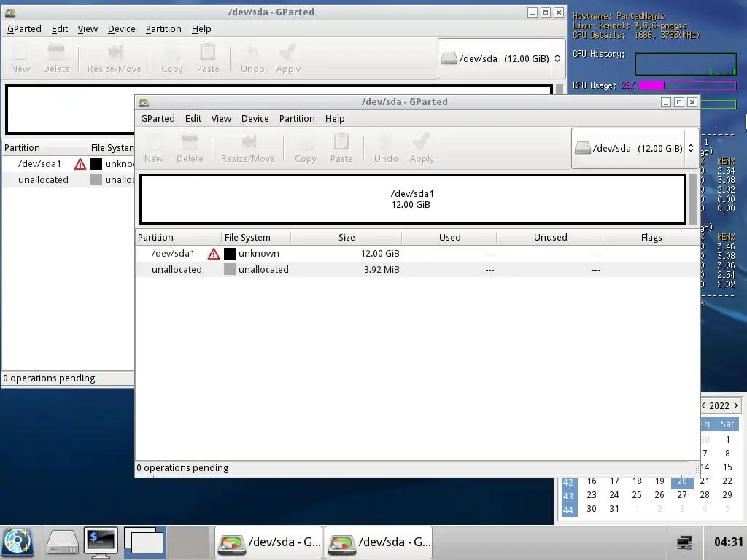Select day 31 in calendar
This screenshot has width=747, height=560.
pyautogui.click(x=614, y=508)
